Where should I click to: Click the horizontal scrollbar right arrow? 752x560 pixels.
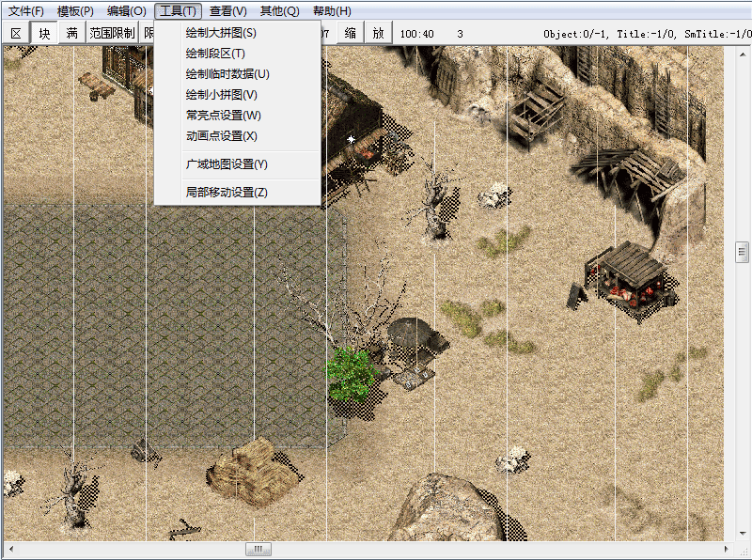click(726, 549)
